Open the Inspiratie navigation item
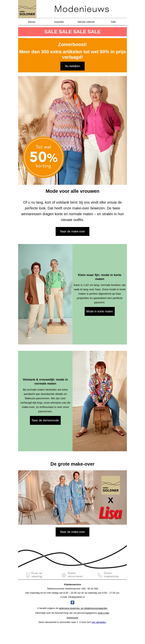This screenshot has height=644, width=145. click(59, 22)
